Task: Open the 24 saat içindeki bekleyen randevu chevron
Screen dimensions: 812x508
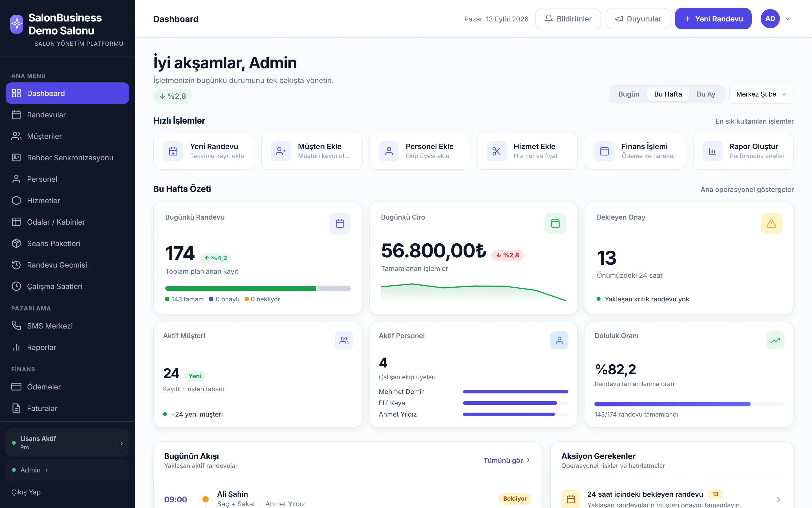Action: [779, 499]
